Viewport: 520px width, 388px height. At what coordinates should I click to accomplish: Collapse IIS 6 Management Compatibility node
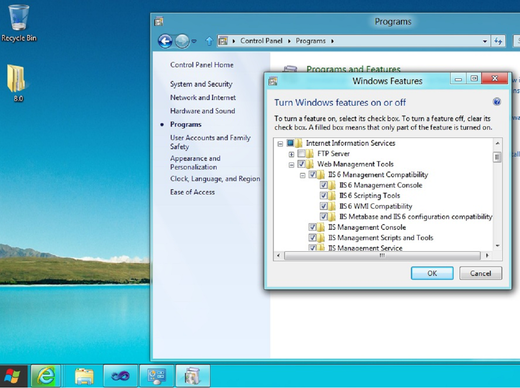tap(302, 175)
